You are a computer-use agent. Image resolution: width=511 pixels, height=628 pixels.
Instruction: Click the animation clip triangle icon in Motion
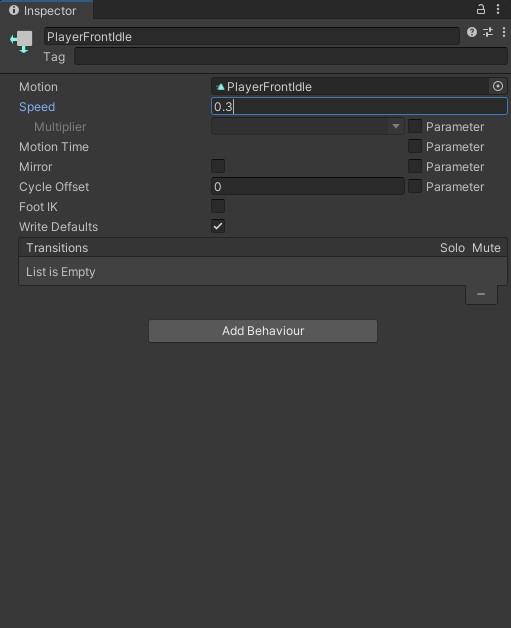(x=220, y=87)
